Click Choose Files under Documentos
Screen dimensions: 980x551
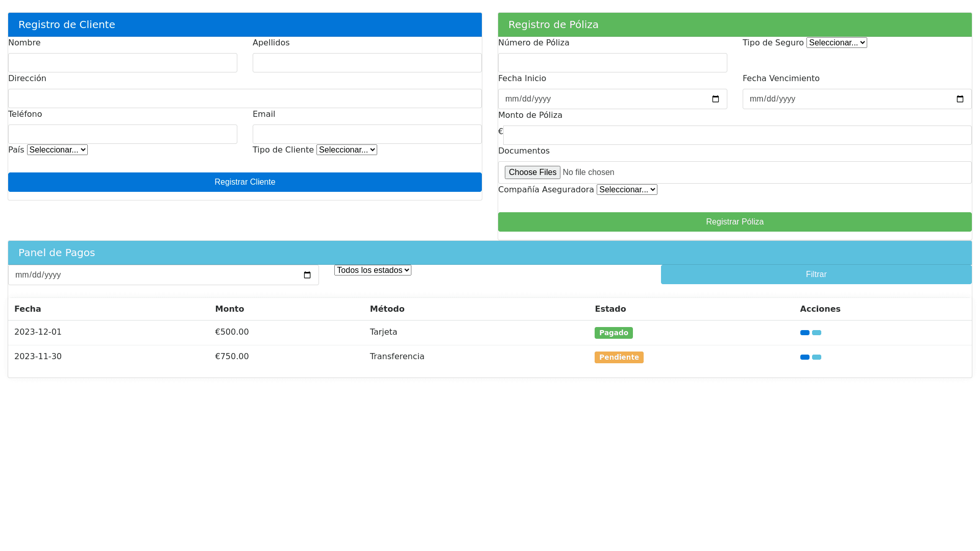click(x=532, y=172)
